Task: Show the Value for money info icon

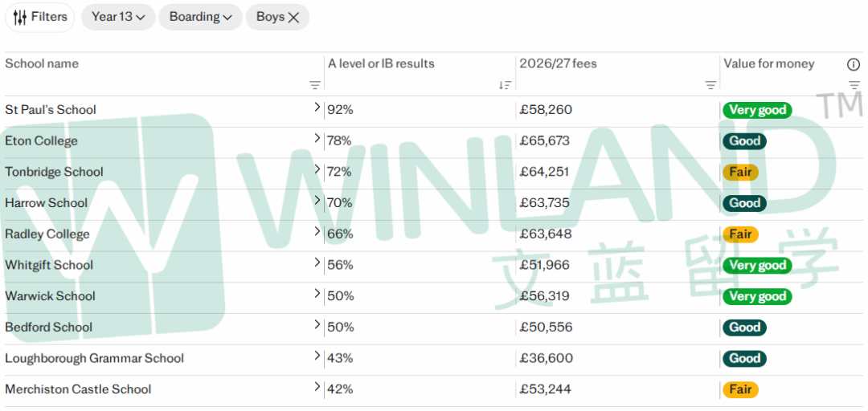Action: pyautogui.click(x=854, y=64)
